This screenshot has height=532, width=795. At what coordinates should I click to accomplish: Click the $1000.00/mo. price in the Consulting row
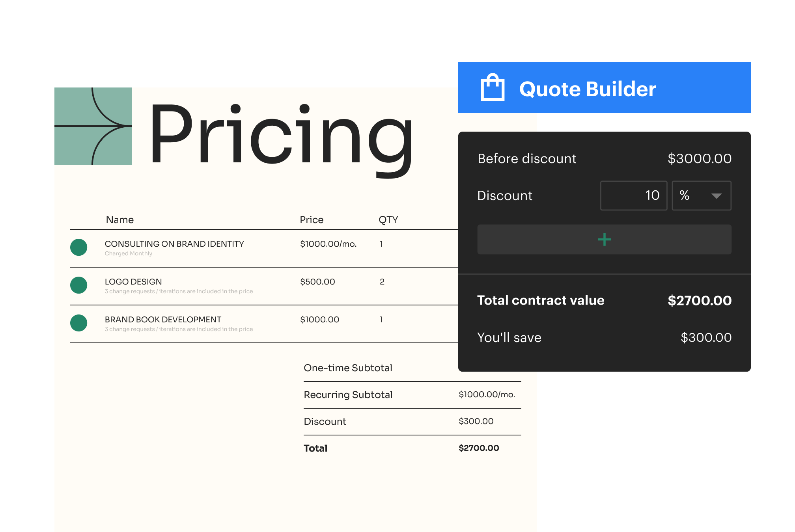[x=328, y=244]
